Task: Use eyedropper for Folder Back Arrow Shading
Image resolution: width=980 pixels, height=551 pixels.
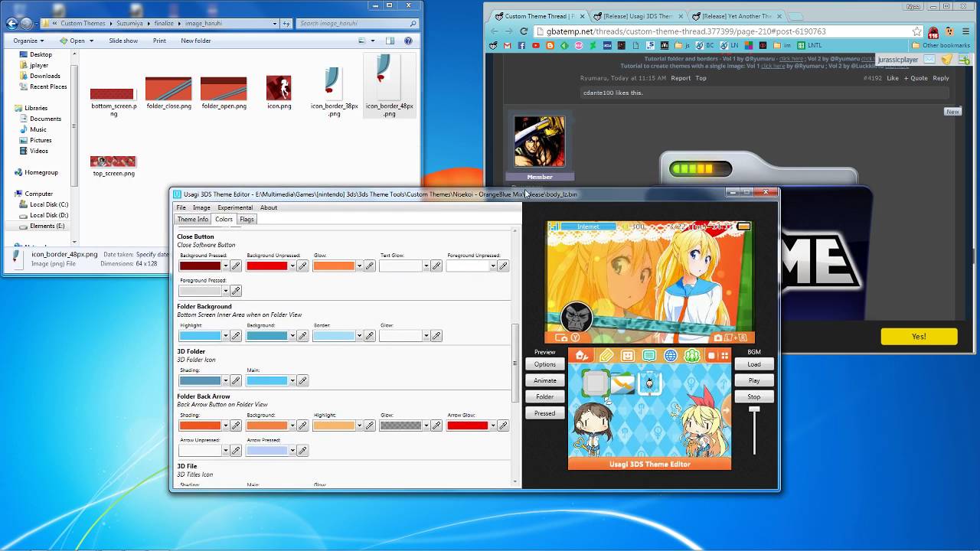Action: (x=236, y=425)
